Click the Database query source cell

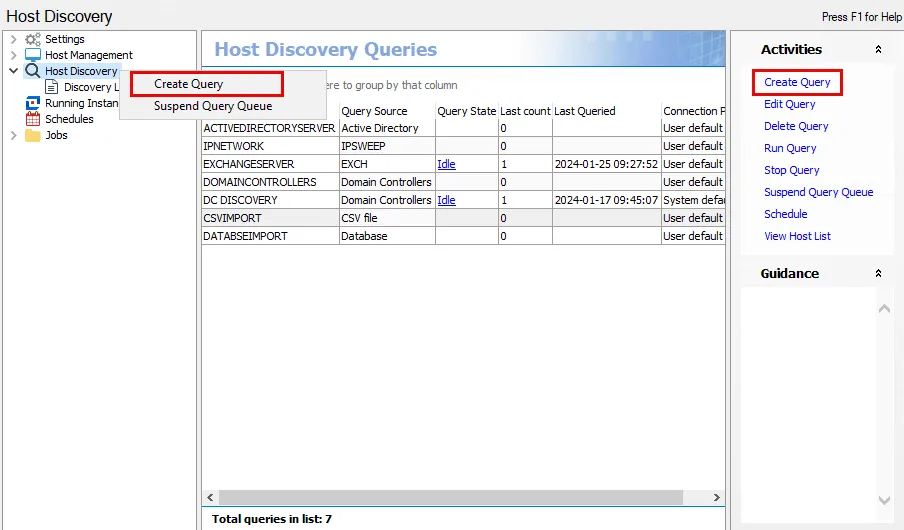(387, 236)
